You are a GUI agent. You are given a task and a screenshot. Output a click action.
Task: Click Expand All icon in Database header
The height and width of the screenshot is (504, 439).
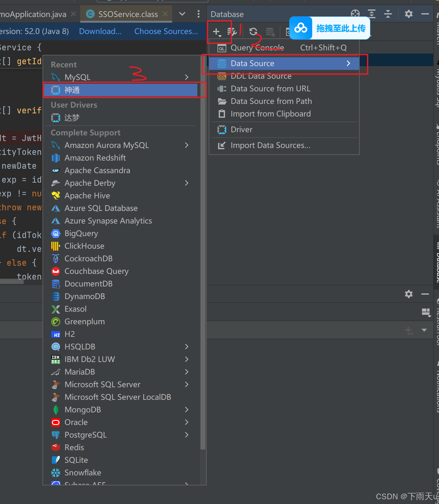coord(372,14)
